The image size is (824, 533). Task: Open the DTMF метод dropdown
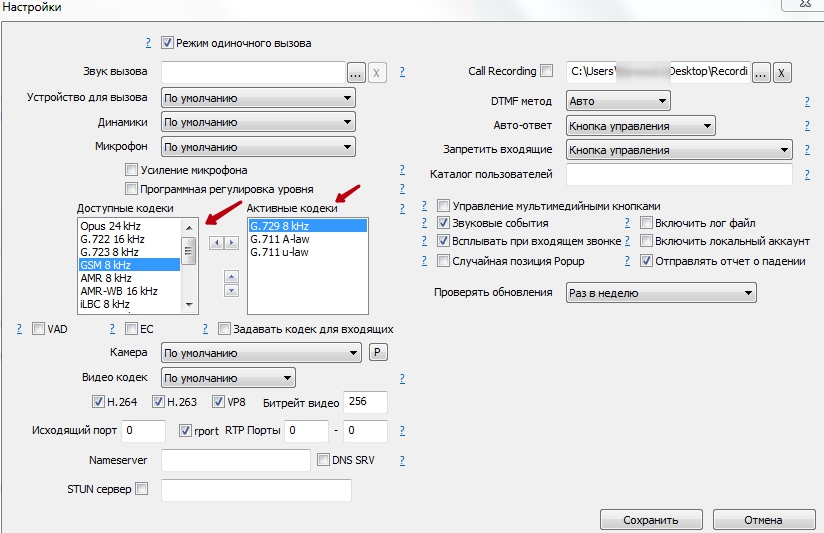point(617,101)
